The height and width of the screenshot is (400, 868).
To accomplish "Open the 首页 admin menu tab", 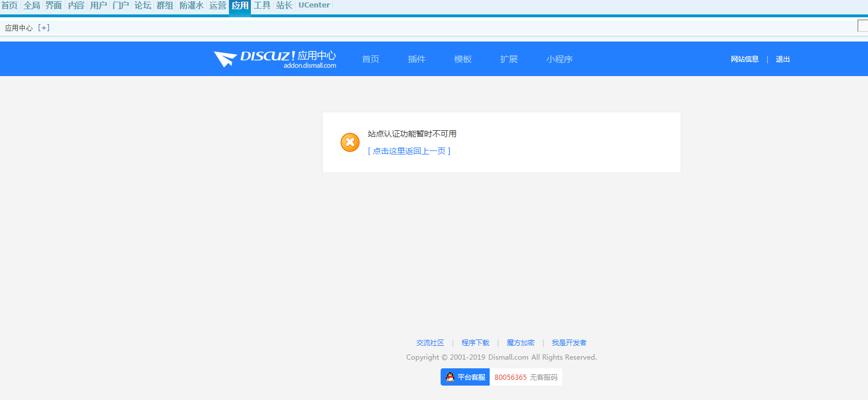I will [x=9, y=6].
